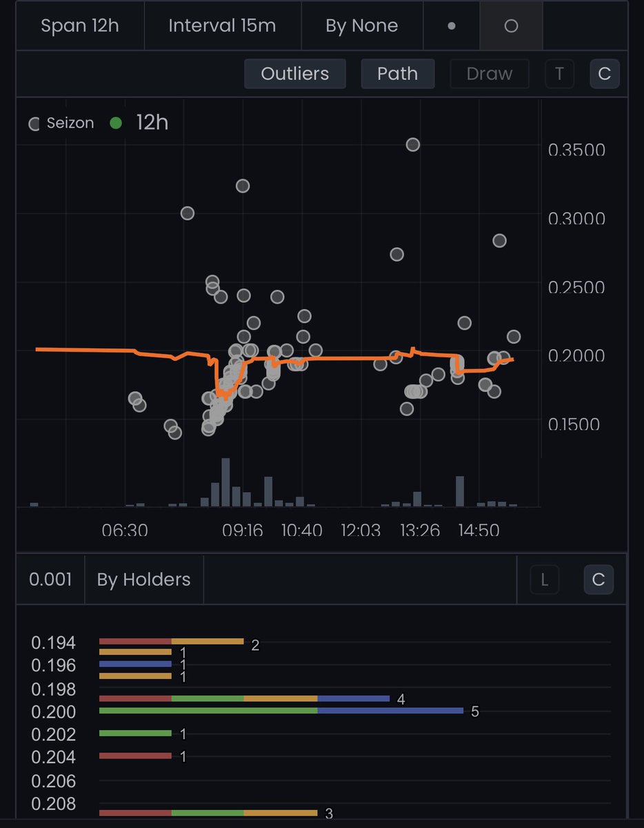This screenshot has width=644, height=828.
Task: Open the Span 12h selector
Action: [x=80, y=26]
